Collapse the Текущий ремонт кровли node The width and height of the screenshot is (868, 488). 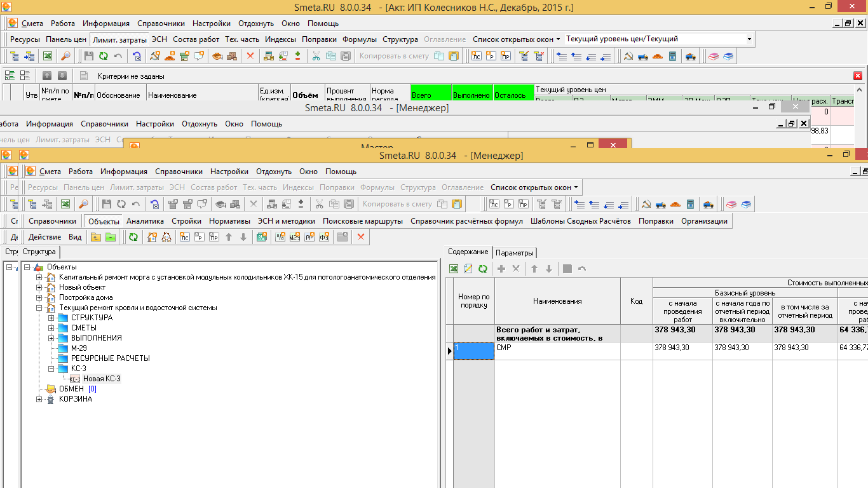(39, 308)
